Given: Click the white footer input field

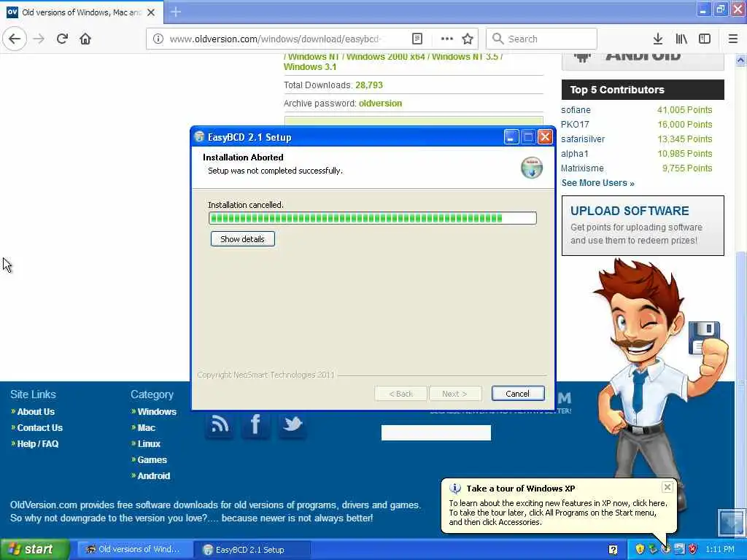Looking at the screenshot, I should [436, 432].
